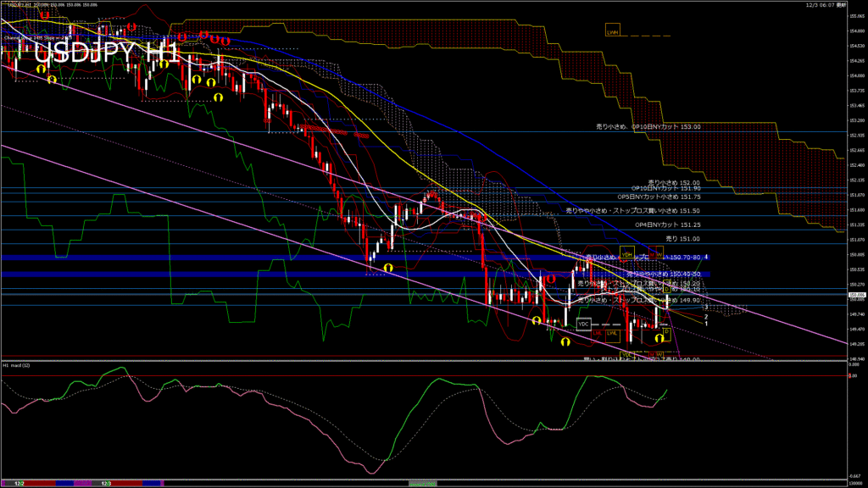Click the lowest yellow up-arrow signal marker
The width and height of the screenshot is (868, 488).
click(x=565, y=342)
